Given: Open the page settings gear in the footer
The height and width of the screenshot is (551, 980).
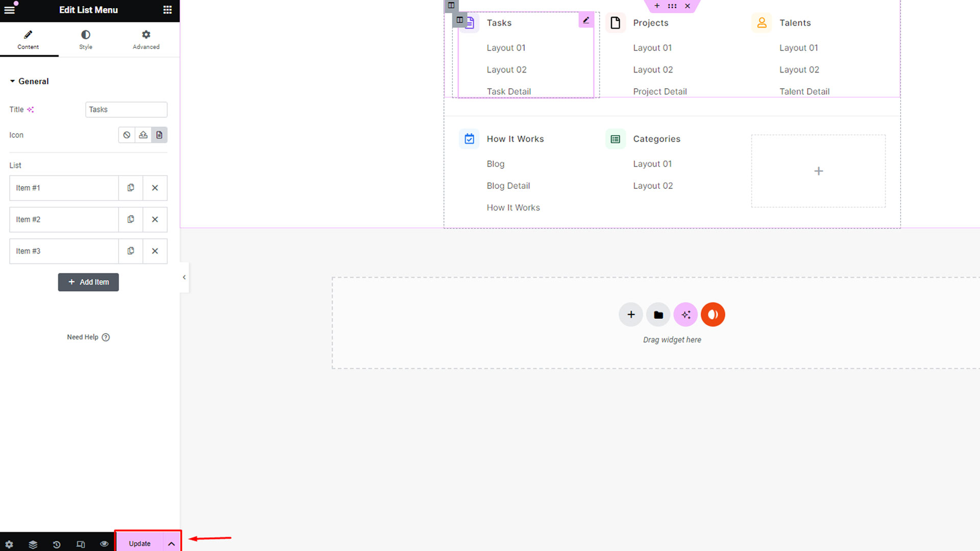Looking at the screenshot, I should coord(9,544).
